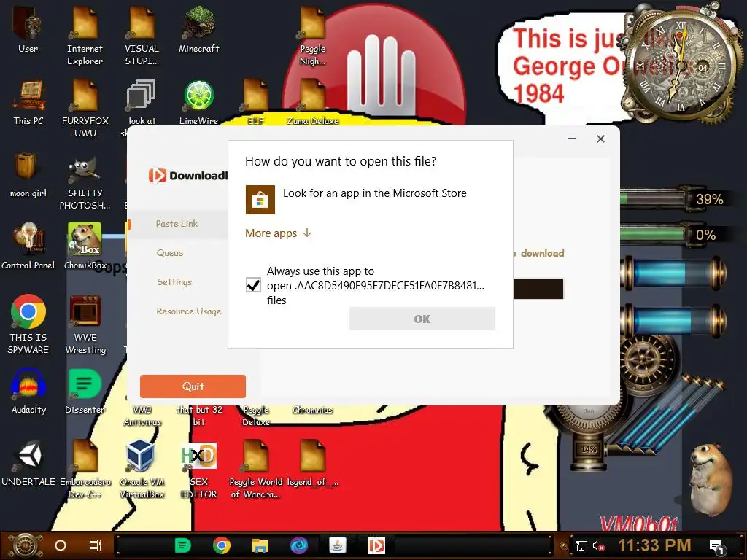Open the This PC desktop icon
This screenshot has width=747, height=560.
pyautogui.click(x=28, y=102)
